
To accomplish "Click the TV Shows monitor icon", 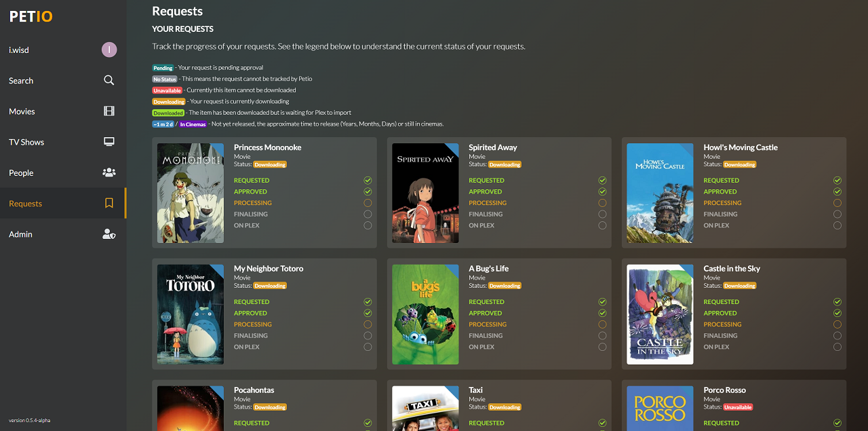I will [108, 141].
